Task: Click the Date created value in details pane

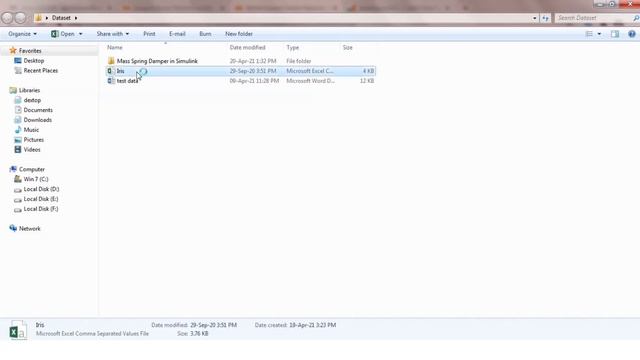Action: [313, 325]
